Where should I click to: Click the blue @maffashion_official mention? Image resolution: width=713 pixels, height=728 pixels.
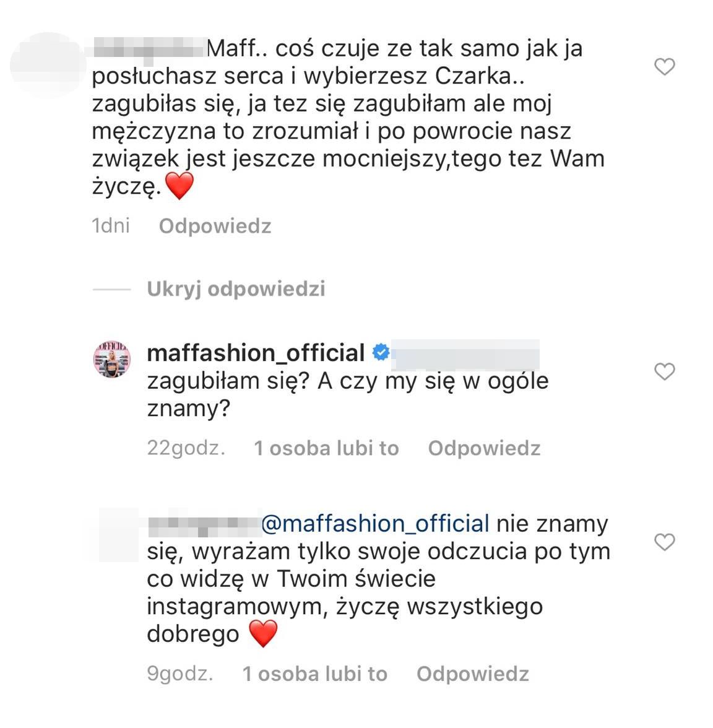pos(376,524)
